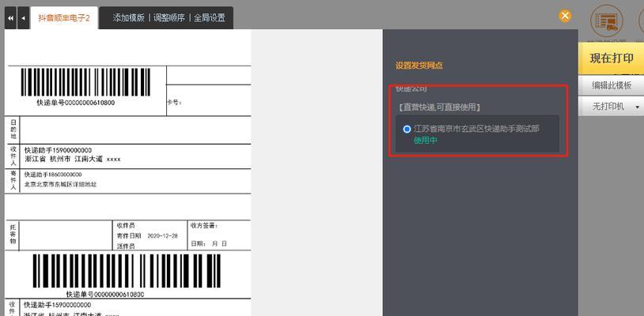Expand the 无打印机 printer dropdown
The image size is (644, 316).
611,107
